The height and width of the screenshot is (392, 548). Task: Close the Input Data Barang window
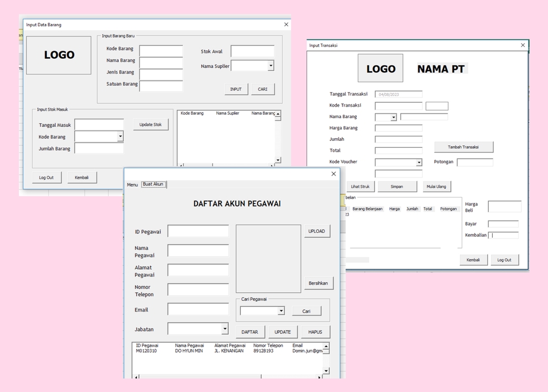[x=286, y=25]
